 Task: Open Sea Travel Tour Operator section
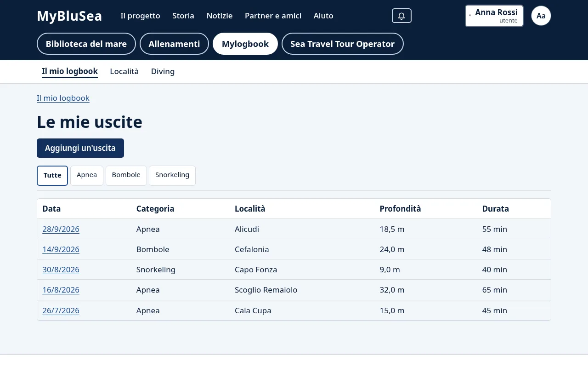coord(343,44)
